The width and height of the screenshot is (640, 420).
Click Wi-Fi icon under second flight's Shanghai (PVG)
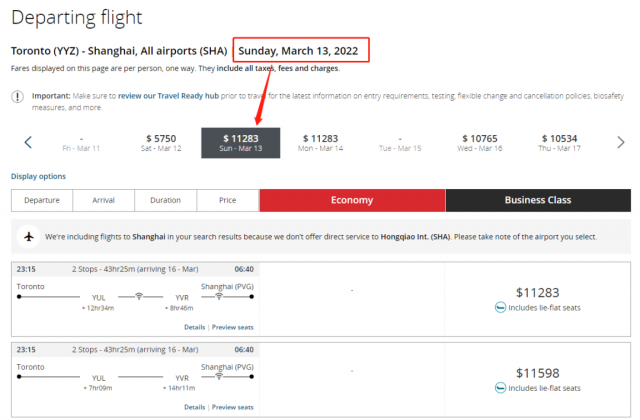pyautogui.click(x=219, y=376)
